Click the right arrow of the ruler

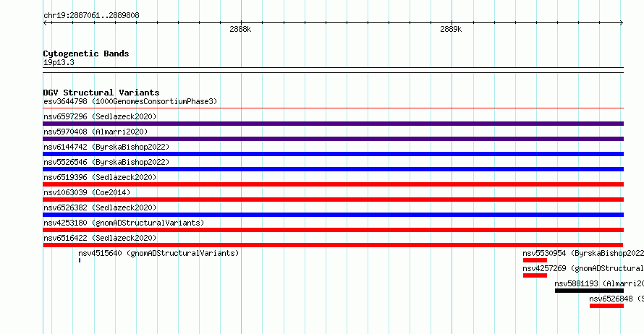[x=621, y=22]
